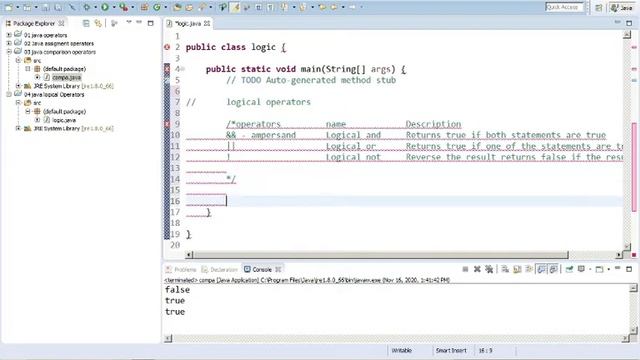640x360 pixels.
Task: Toggle Show Console on standard output
Action: [542, 269]
